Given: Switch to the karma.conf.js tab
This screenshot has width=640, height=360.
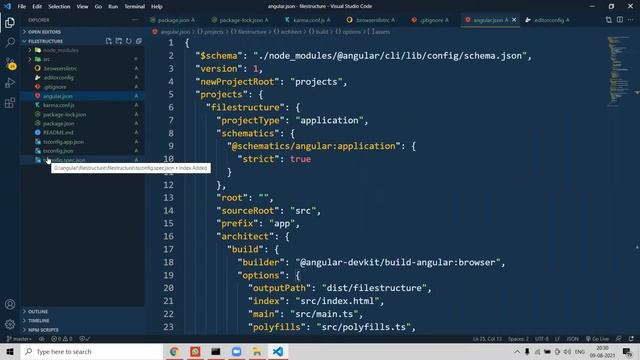Looking at the screenshot, I should (308, 20).
